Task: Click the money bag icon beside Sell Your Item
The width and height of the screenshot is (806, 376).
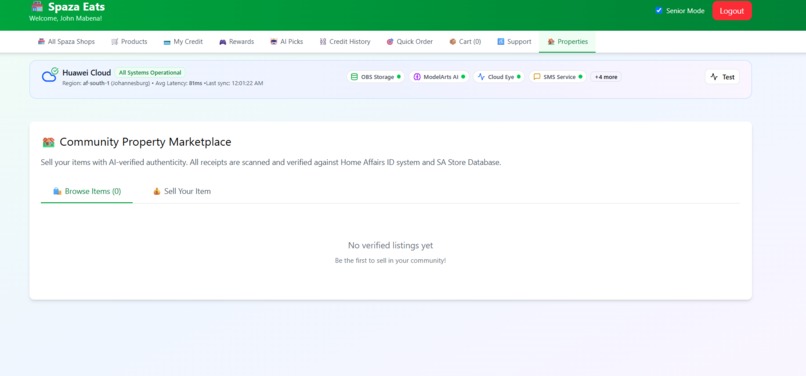Action: click(157, 191)
